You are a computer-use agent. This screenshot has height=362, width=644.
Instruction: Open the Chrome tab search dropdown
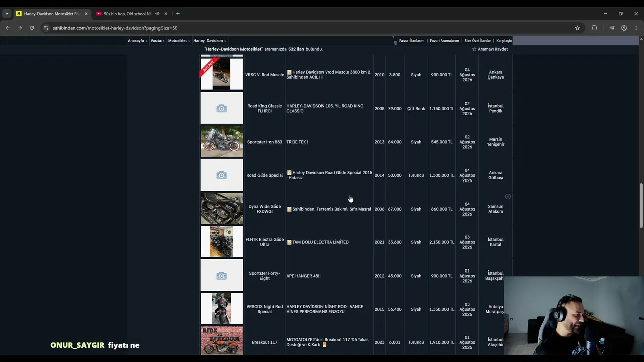click(7, 14)
